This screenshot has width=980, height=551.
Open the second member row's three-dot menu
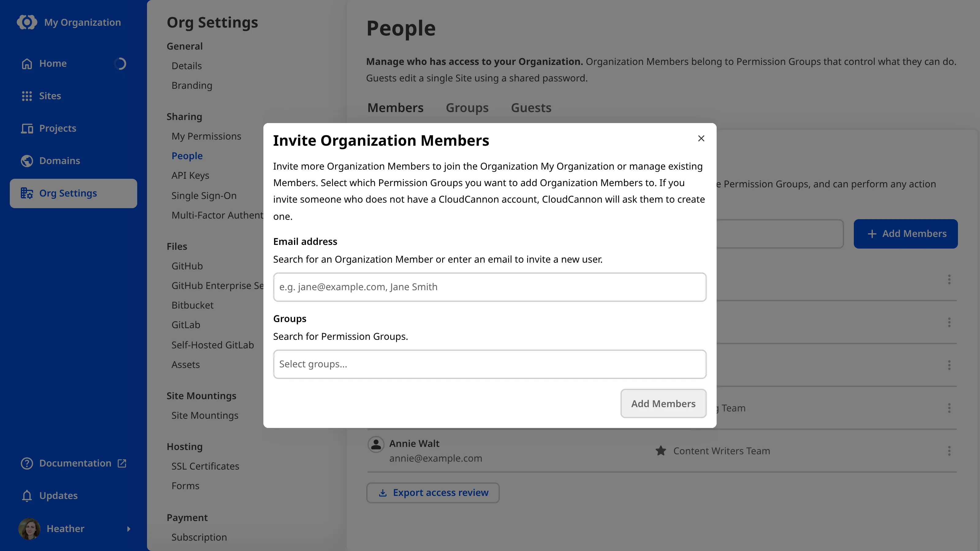(x=949, y=322)
